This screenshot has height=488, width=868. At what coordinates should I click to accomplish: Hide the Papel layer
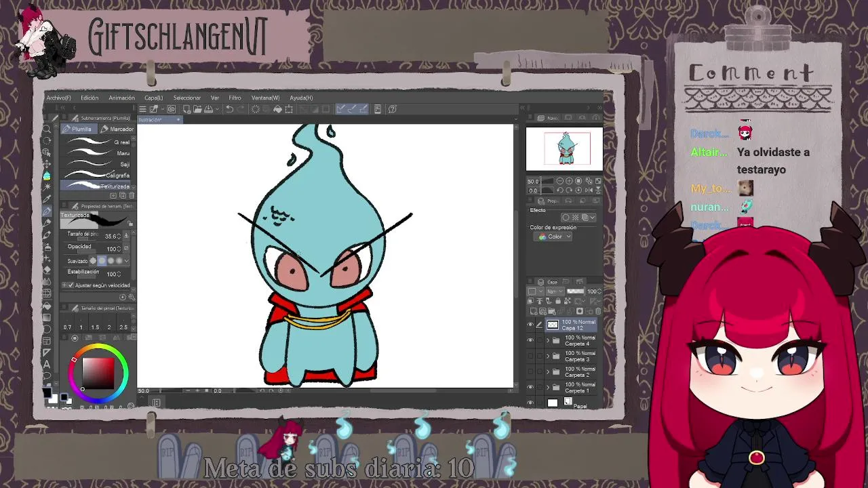coord(530,402)
